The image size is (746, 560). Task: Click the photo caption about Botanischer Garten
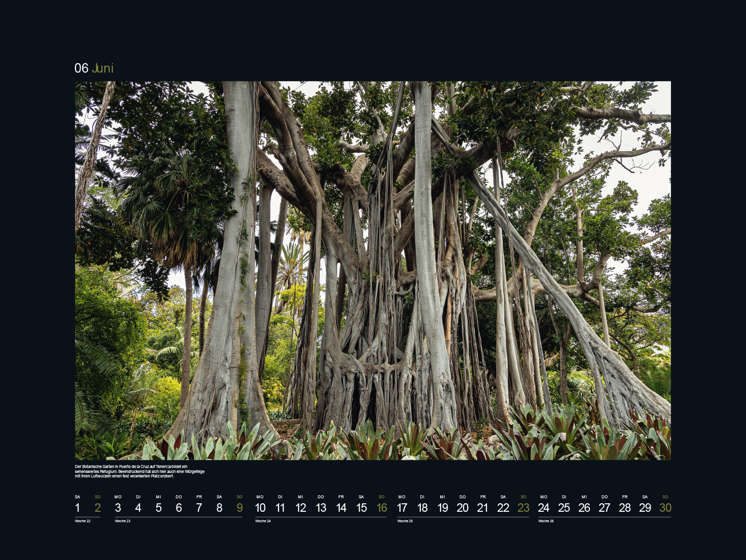point(139,471)
